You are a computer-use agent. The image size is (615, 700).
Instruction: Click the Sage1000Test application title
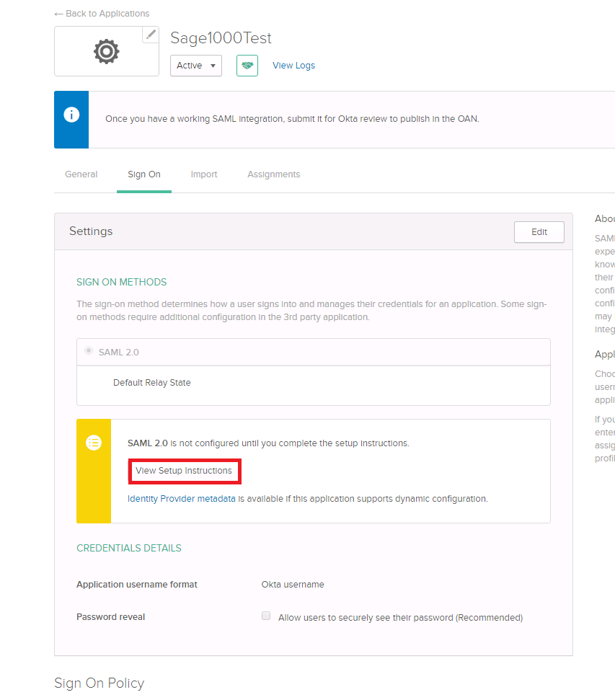click(x=221, y=38)
